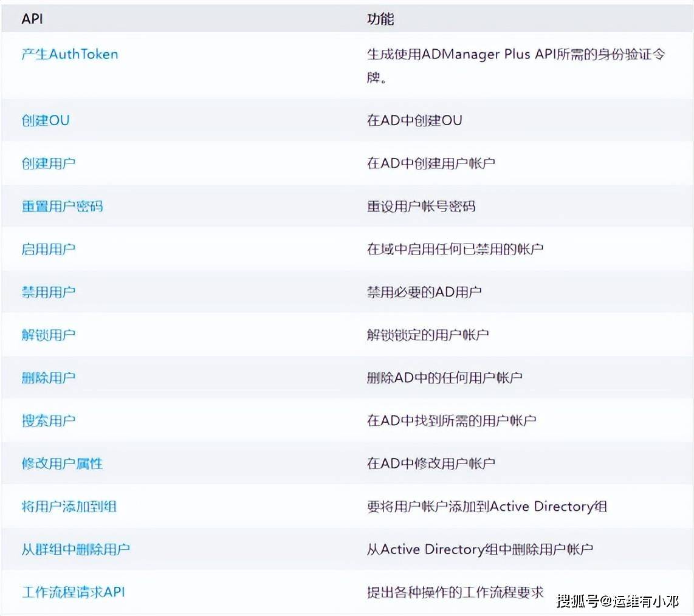Image resolution: width=694 pixels, height=616 pixels.
Task: Click the 修改用户属性 link
Action: pos(63,464)
